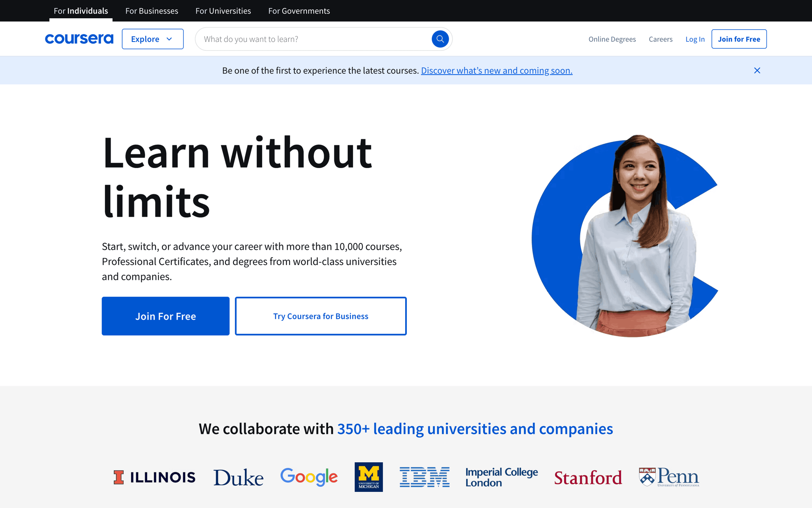
Task: Select the For Individuals tab
Action: point(81,11)
